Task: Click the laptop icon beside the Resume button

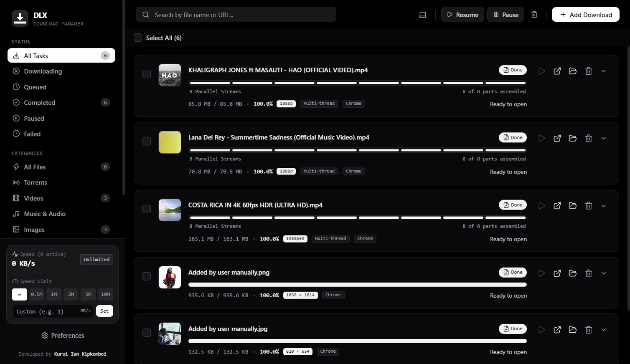Action: [x=423, y=15]
